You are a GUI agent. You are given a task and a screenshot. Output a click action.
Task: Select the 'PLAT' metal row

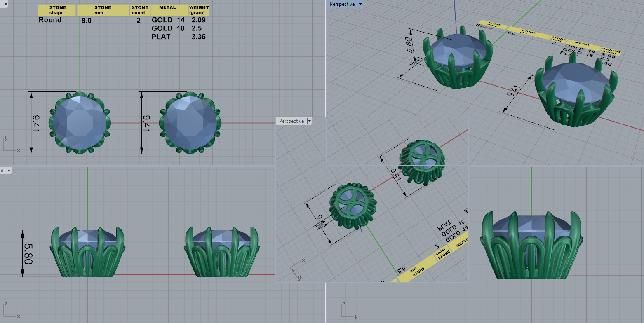pyautogui.click(x=161, y=37)
